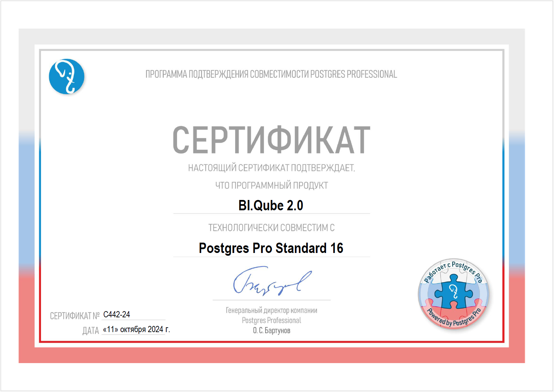Click the line 'НАСТОЯЩИЙ СЕРТИФИКАТ ПОДТВЕРЖДАЕТ,'
Image resolution: width=554 pixels, height=392 pixels.
tap(271, 168)
